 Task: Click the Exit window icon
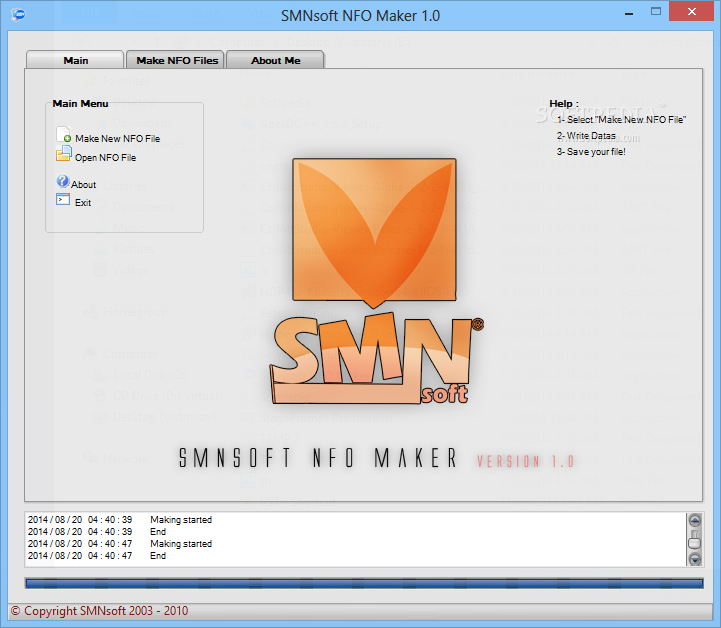(x=63, y=199)
